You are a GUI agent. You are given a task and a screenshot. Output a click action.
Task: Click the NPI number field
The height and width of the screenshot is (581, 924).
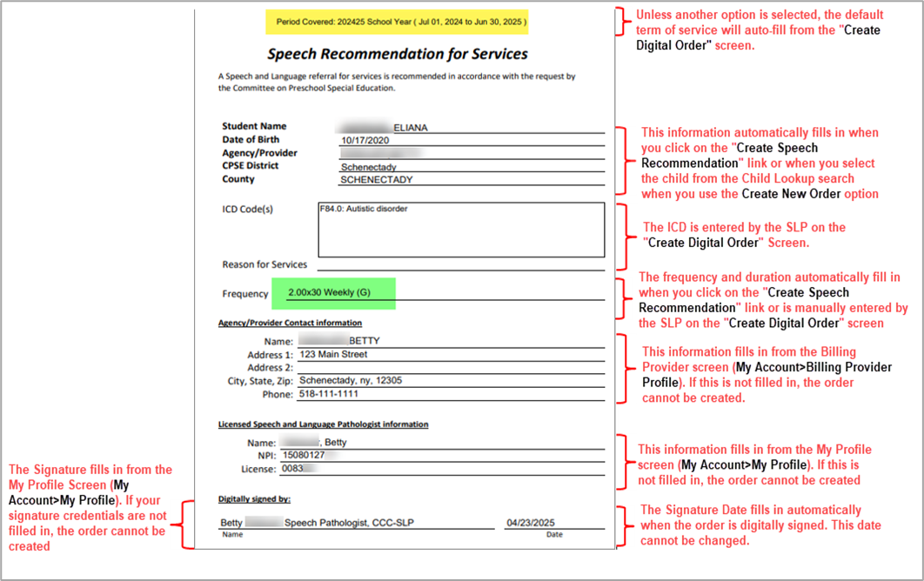(x=441, y=456)
